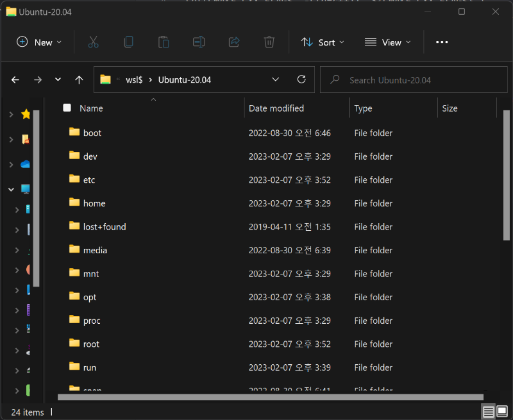Open the Sort dropdown menu

[323, 42]
